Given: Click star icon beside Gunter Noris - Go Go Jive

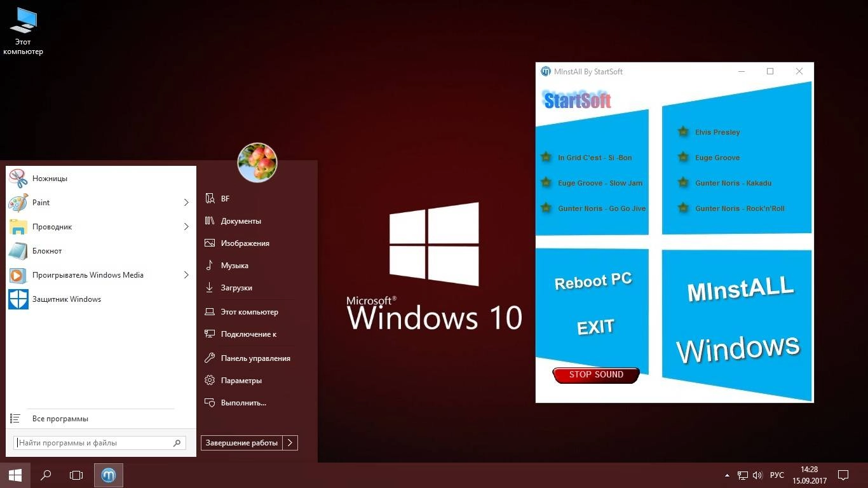Looking at the screenshot, I should (x=546, y=208).
